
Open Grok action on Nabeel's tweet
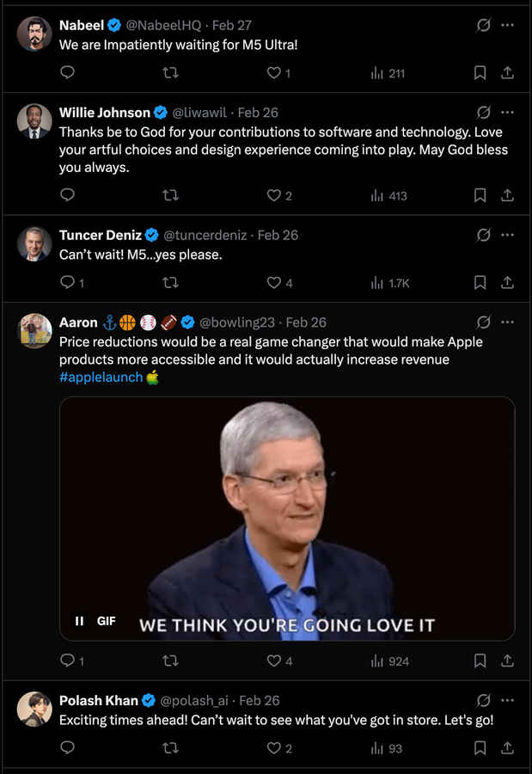click(x=483, y=26)
